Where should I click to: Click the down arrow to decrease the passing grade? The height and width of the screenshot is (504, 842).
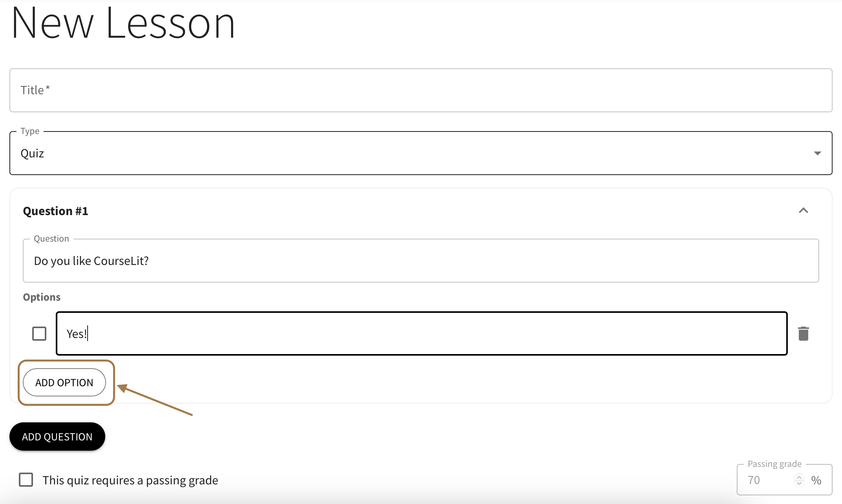[x=799, y=484]
